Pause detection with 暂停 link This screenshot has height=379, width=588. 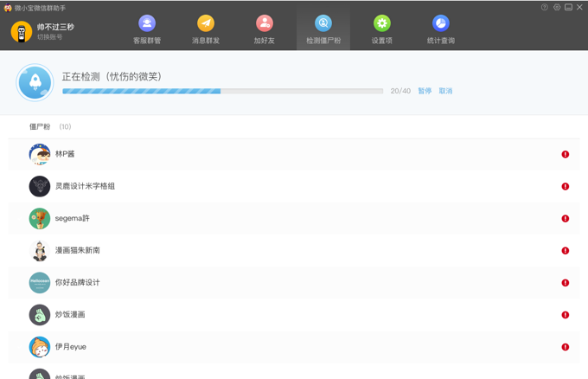tap(425, 91)
